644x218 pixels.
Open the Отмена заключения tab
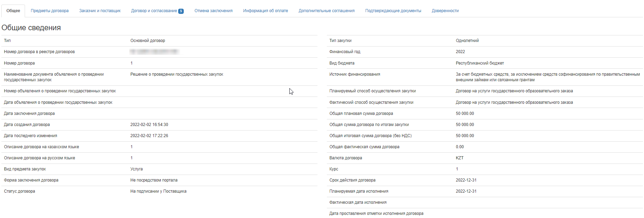[x=213, y=11]
